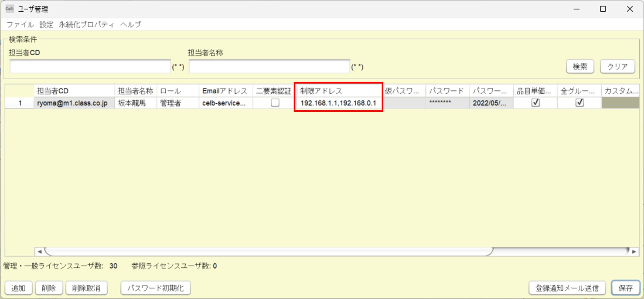644x299 pixels.
Task: Click the 登録通知メール送信 button
Action: point(567,288)
